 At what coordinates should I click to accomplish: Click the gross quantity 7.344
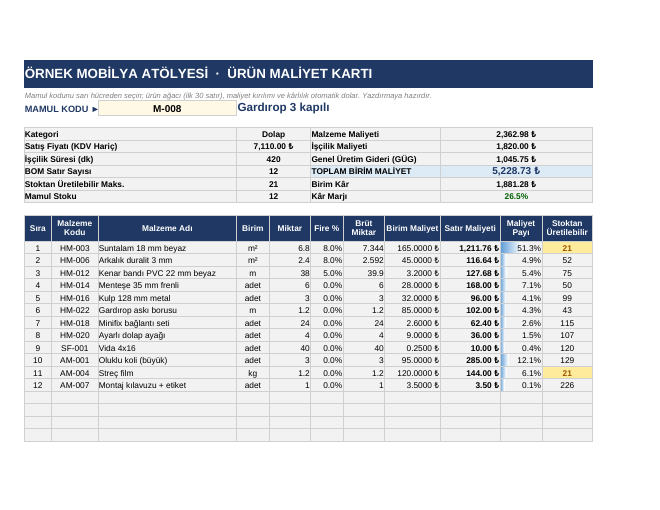point(364,248)
